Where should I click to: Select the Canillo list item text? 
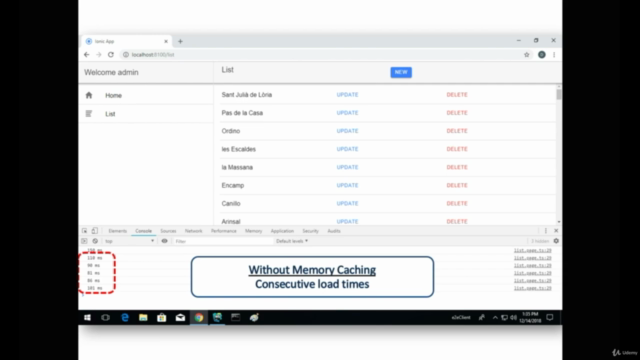click(x=231, y=203)
